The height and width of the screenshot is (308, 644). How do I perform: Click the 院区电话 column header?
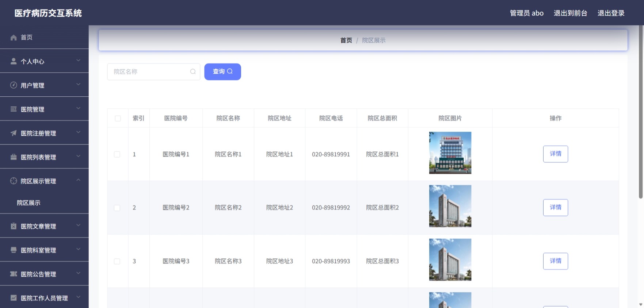pyautogui.click(x=331, y=118)
